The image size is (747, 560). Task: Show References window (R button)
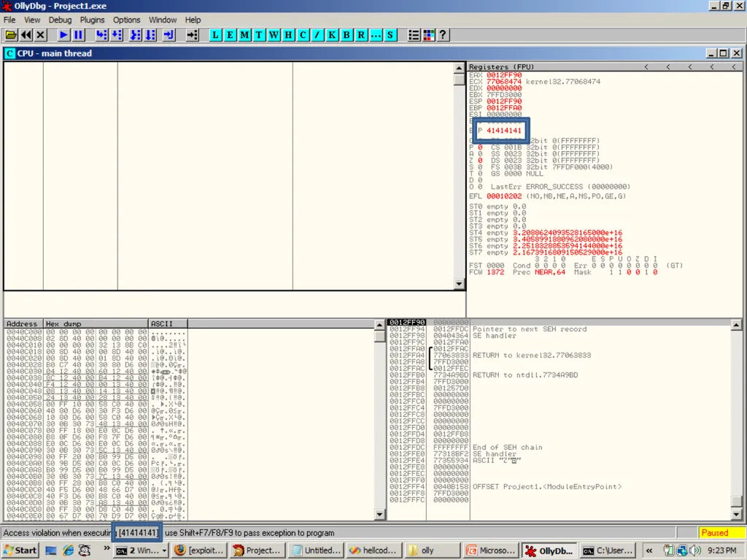pyautogui.click(x=361, y=35)
